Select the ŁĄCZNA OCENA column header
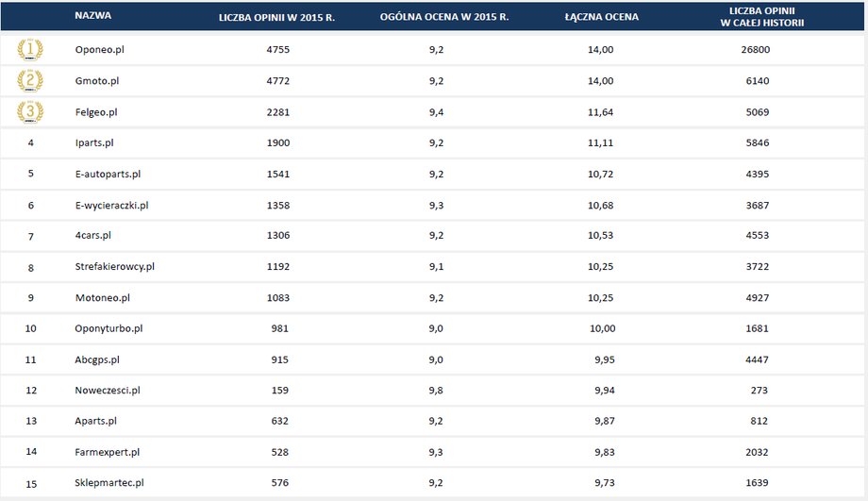868x501 pixels. pyautogui.click(x=601, y=17)
